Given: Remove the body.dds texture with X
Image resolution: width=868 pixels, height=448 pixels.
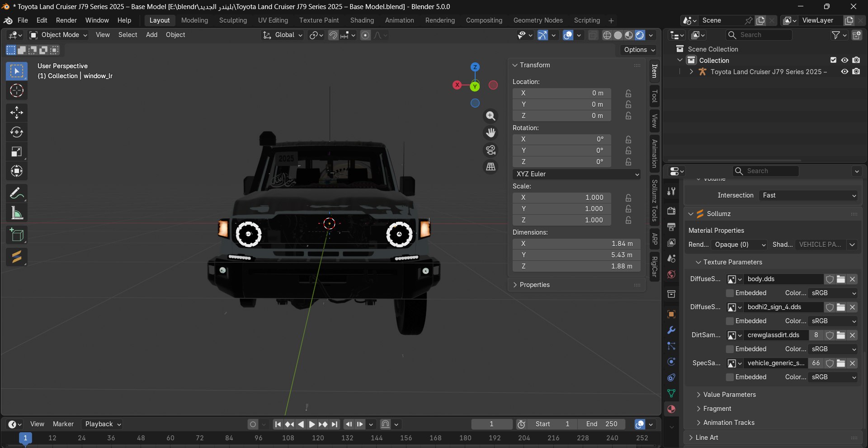Looking at the screenshot, I should point(853,279).
